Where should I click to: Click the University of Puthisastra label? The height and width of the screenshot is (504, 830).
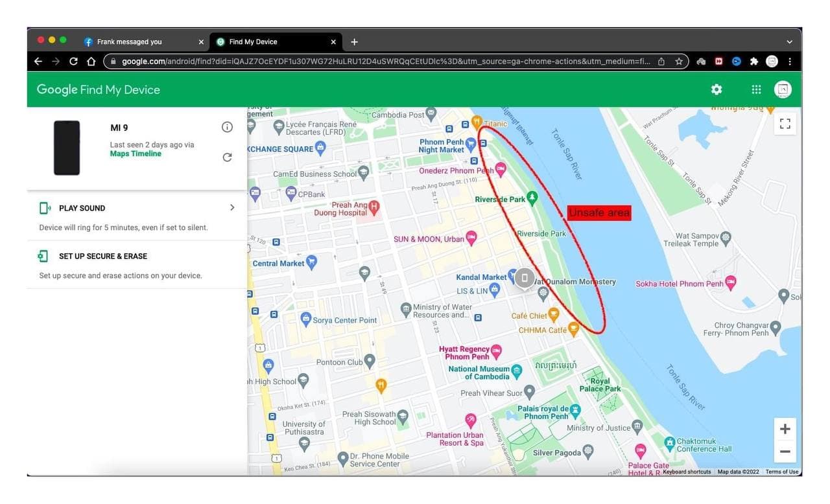(x=303, y=428)
